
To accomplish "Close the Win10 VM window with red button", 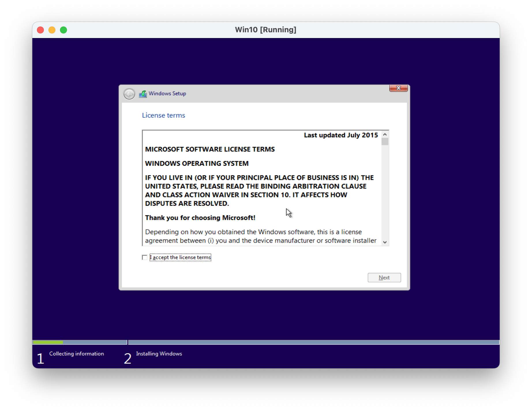I will 41,30.
